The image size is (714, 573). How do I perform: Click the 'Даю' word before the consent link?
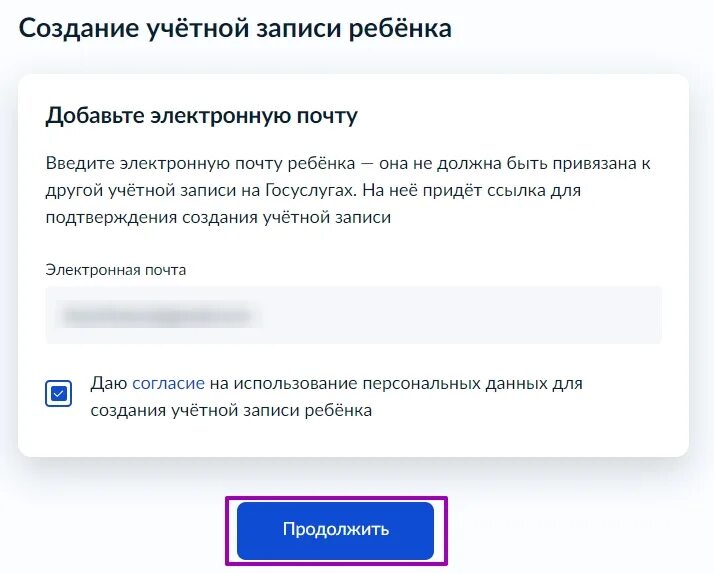pos(108,383)
